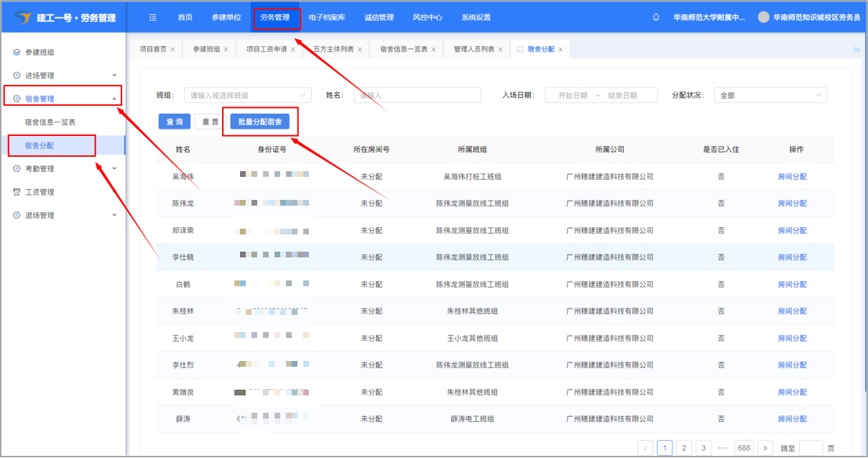Click 房间分配 link for 吴海伟
The width and height of the screenshot is (868, 458).
point(792,177)
